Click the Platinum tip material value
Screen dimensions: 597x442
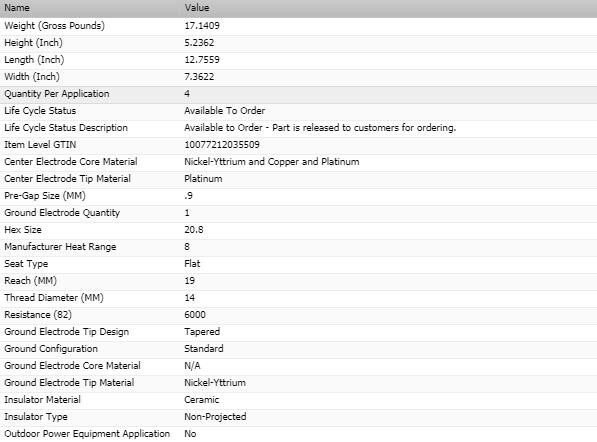pos(203,179)
